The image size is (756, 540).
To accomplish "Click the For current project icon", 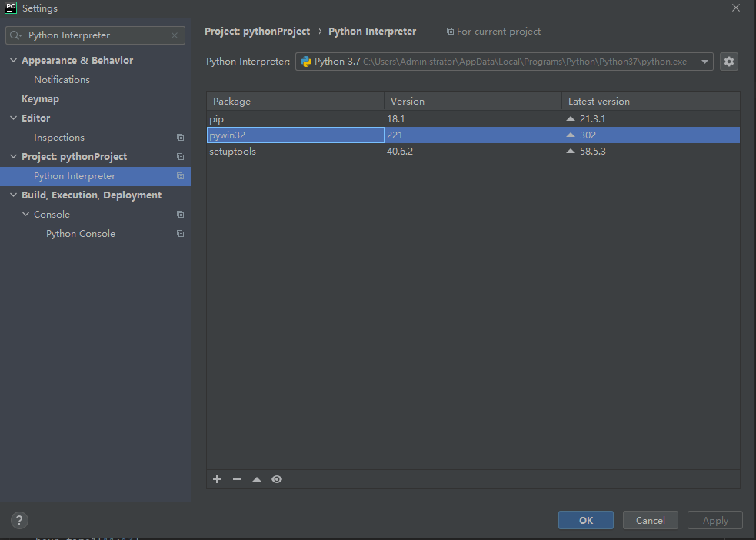I will [x=450, y=32].
